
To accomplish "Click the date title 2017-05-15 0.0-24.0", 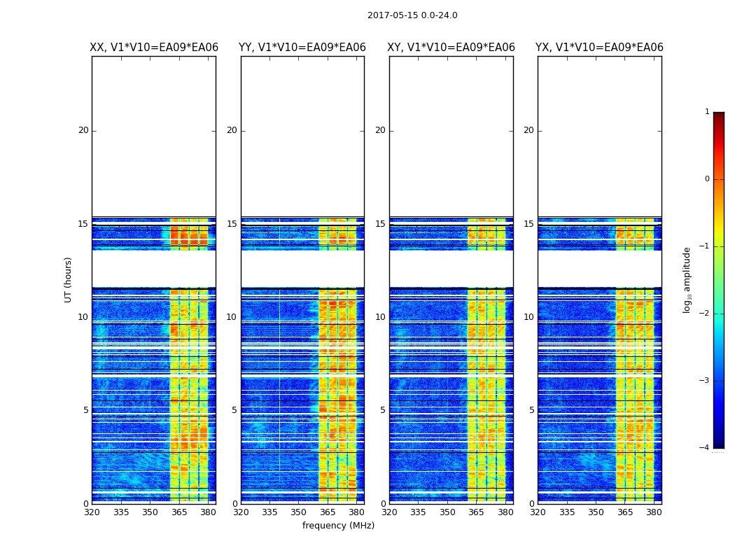I will [x=412, y=15].
